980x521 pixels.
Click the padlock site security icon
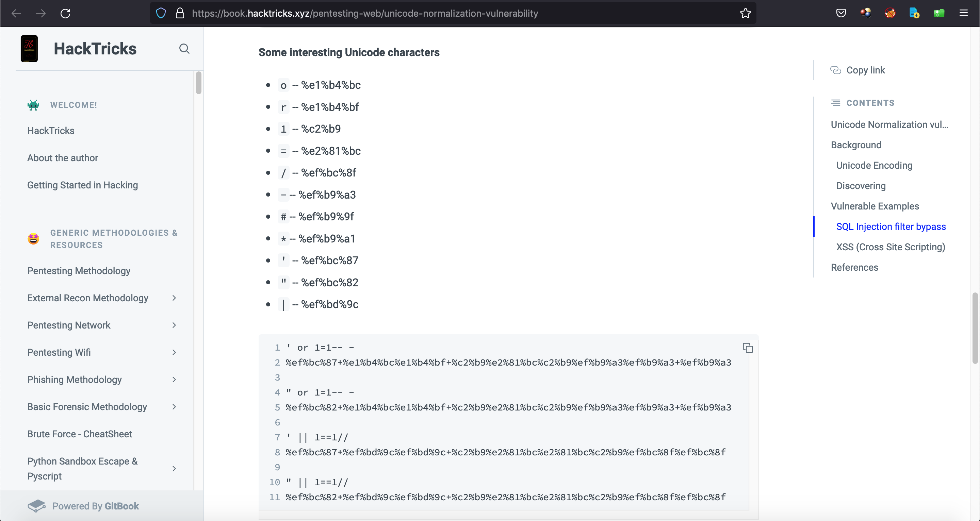coord(180,13)
